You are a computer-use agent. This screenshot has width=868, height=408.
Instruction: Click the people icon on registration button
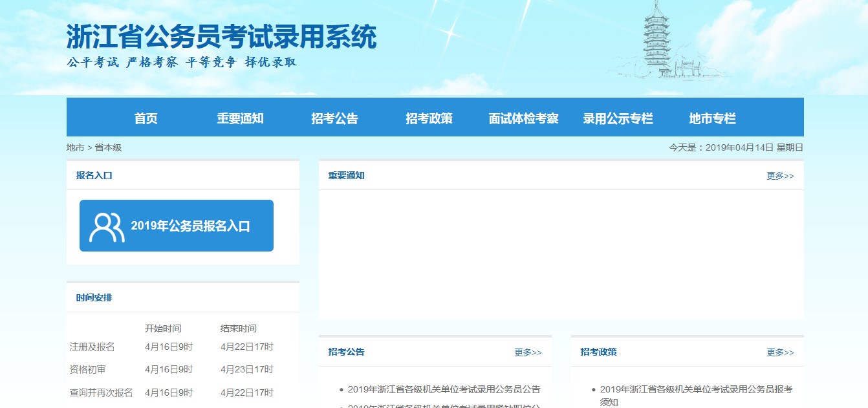(x=107, y=227)
